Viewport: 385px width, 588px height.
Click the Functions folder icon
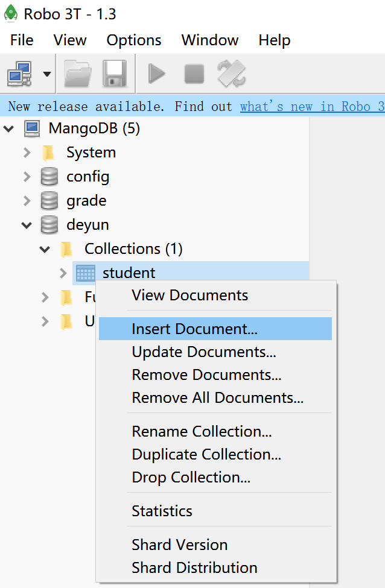click(66, 297)
